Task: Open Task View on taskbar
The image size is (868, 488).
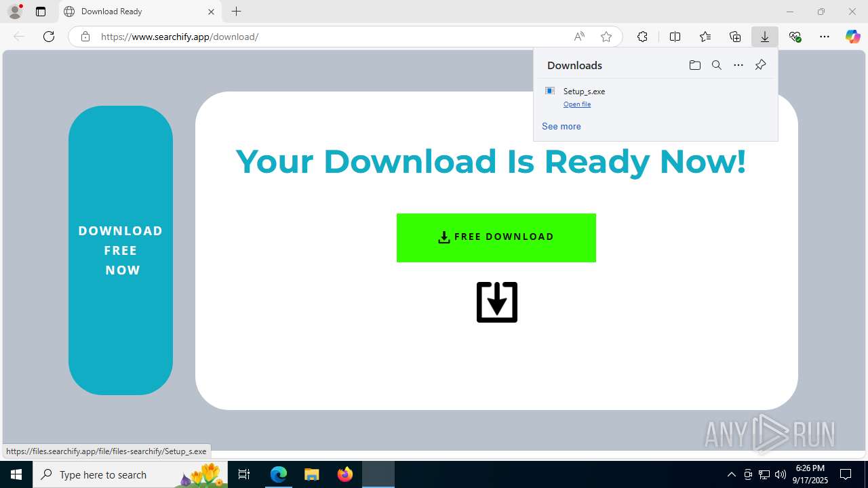Action: [245, 474]
